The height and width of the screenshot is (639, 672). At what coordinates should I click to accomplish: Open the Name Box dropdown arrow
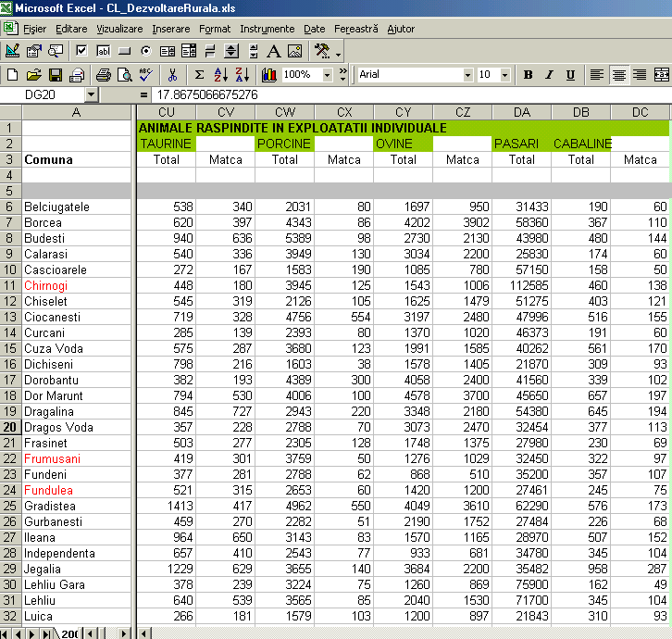(x=91, y=94)
